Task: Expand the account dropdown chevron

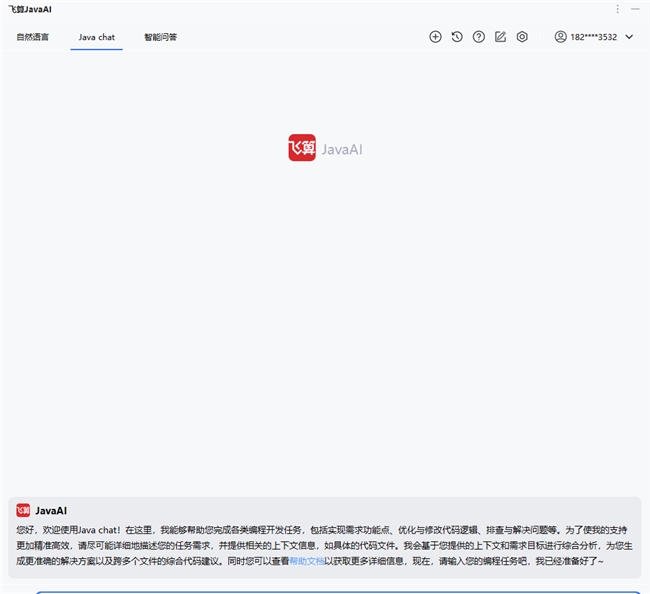Action: coord(629,37)
